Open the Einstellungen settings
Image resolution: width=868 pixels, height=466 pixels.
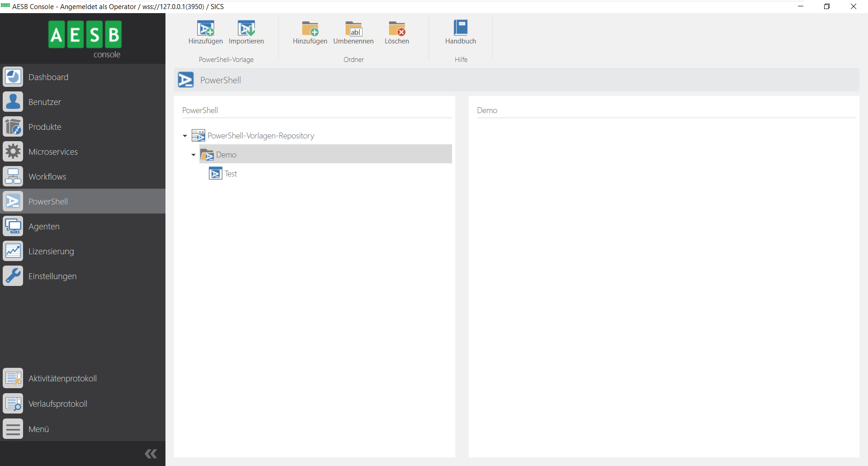pyautogui.click(x=52, y=276)
